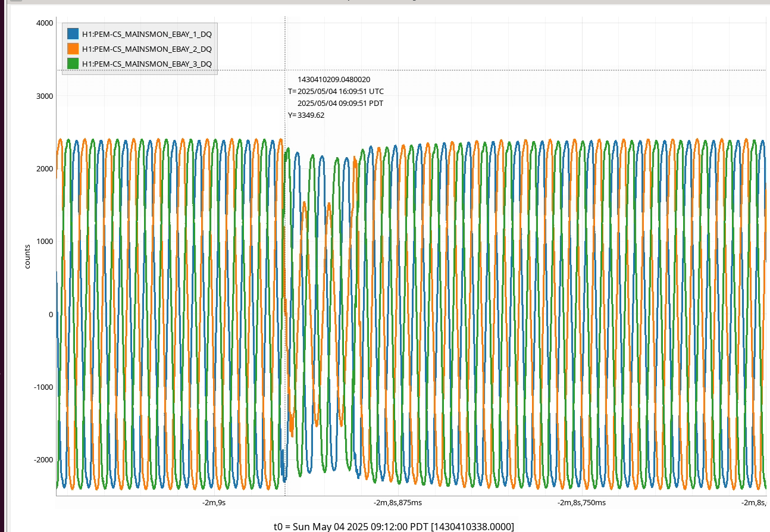The image size is (770, 532).
Task: Click the 2000 y-axis tick label
Action: tap(45, 169)
